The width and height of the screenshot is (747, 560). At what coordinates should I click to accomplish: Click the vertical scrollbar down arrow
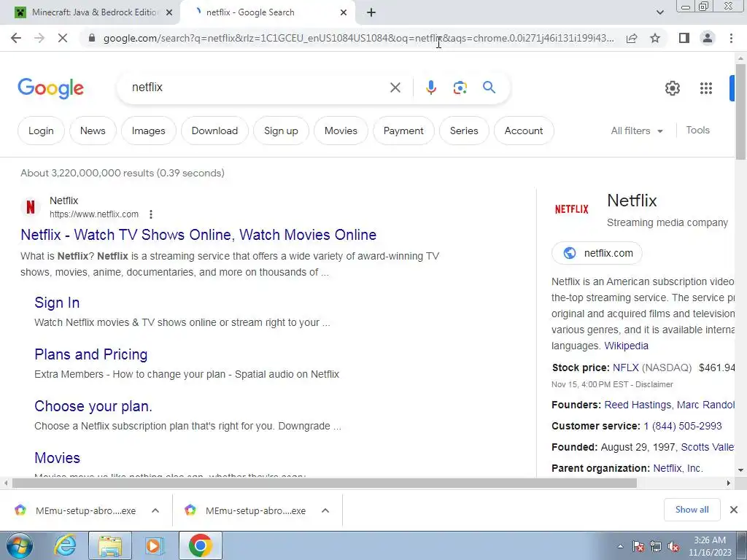tap(740, 470)
